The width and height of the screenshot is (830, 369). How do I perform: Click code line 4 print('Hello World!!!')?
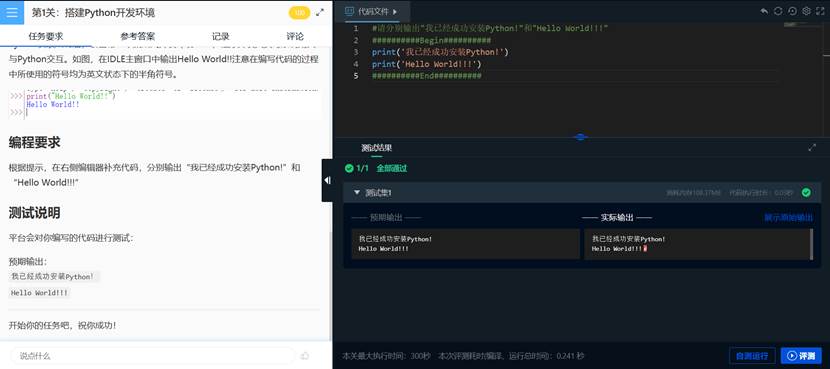click(x=427, y=64)
